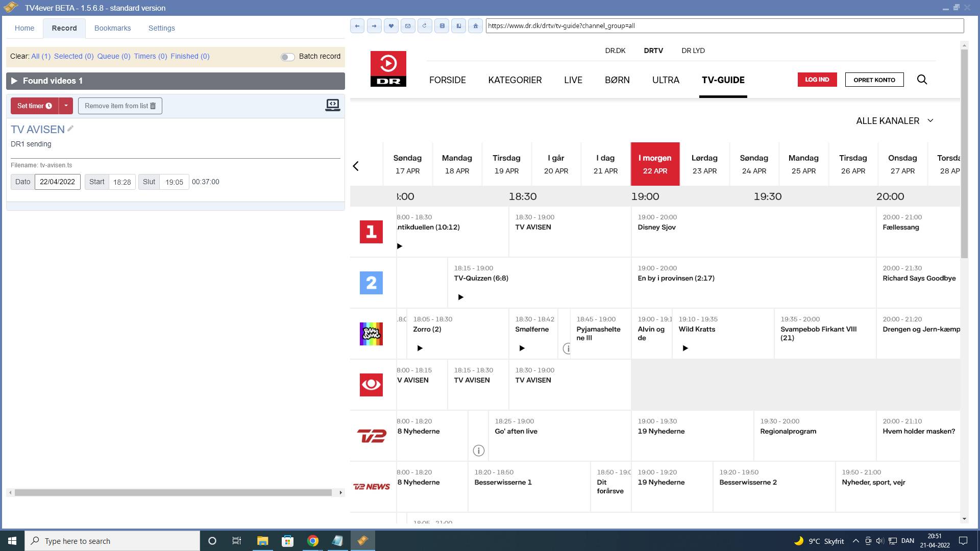The height and width of the screenshot is (551, 980).
Task: Switch to the Settings tab
Action: [x=161, y=28]
